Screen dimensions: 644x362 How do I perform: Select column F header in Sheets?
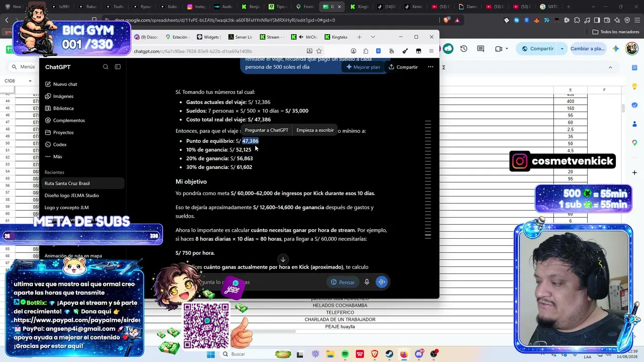click(604, 90)
